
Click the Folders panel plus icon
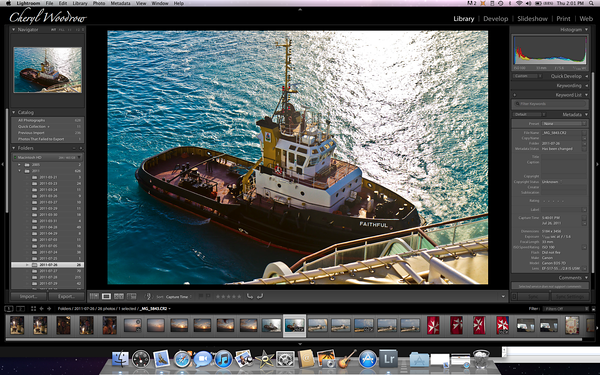pos(81,148)
